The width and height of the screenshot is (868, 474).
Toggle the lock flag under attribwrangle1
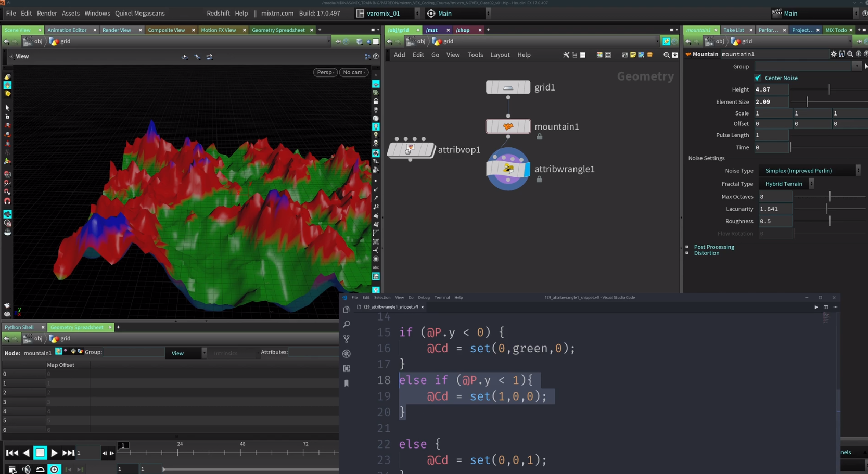540,180
